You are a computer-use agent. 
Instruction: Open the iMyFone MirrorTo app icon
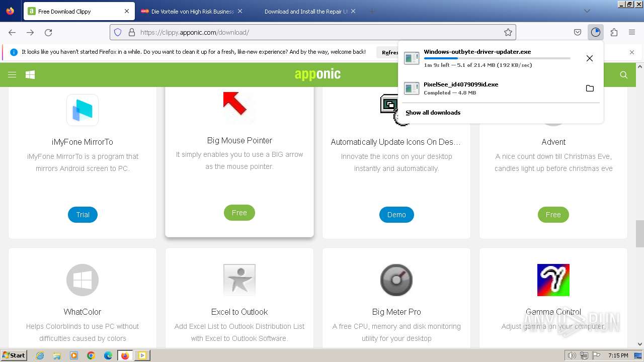pos(83,110)
